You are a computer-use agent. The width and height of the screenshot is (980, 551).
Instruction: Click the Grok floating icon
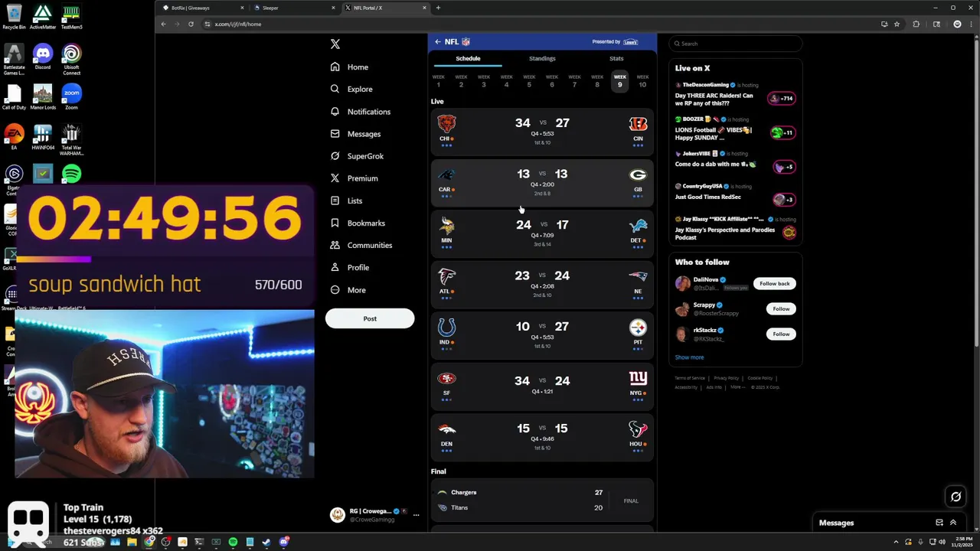coord(955,497)
